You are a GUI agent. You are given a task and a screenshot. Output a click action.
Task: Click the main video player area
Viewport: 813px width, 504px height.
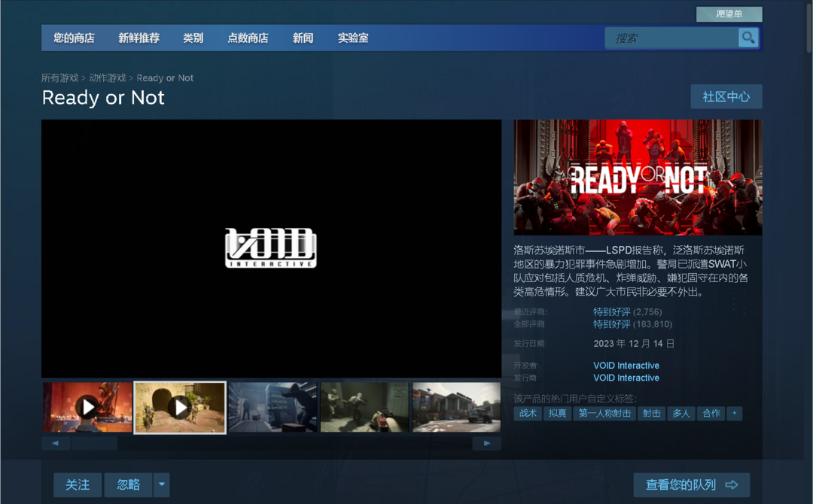click(271, 249)
